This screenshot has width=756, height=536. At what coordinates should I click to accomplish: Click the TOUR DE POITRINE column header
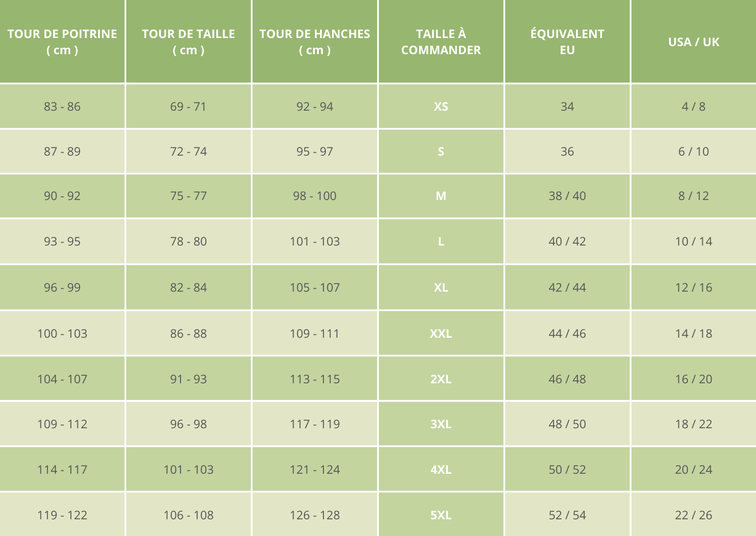pyautogui.click(x=62, y=42)
